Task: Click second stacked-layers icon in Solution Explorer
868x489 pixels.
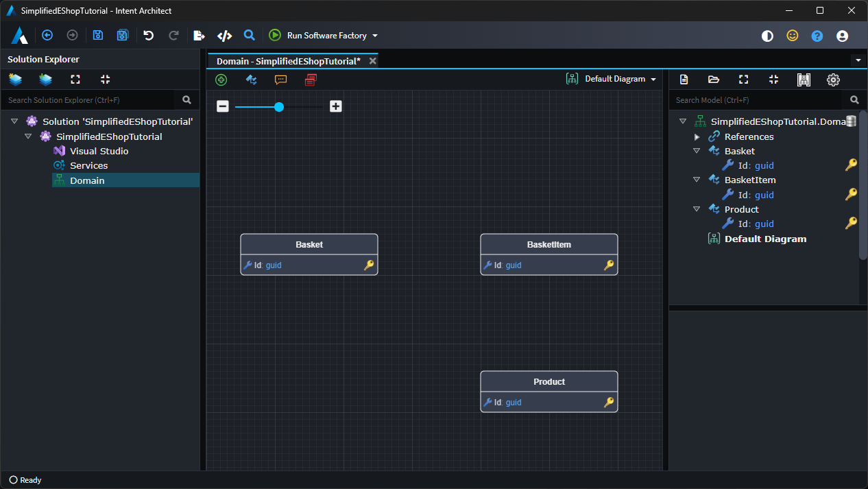Action: [x=45, y=80]
